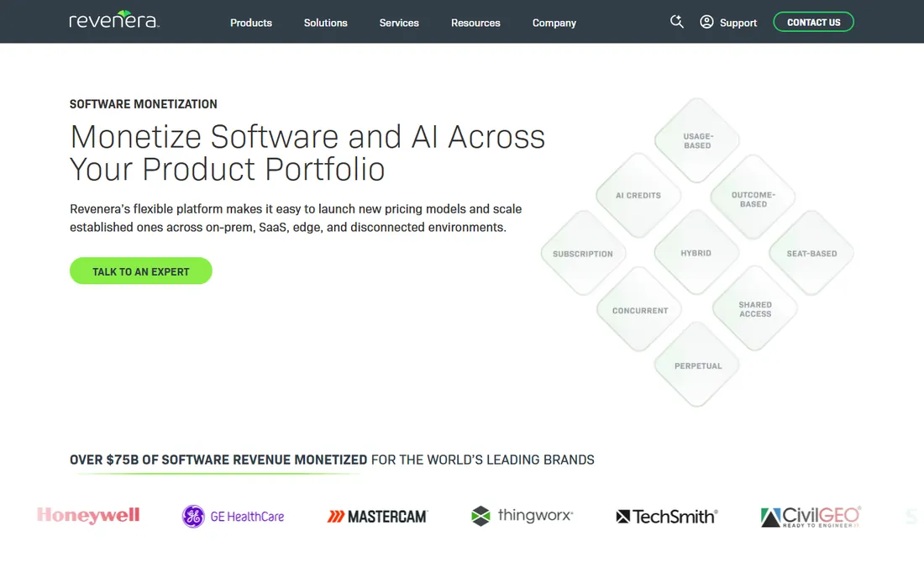Click the Over $75B of Software Revenue text
The image size is (924, 578).
(x=218, y=460)
